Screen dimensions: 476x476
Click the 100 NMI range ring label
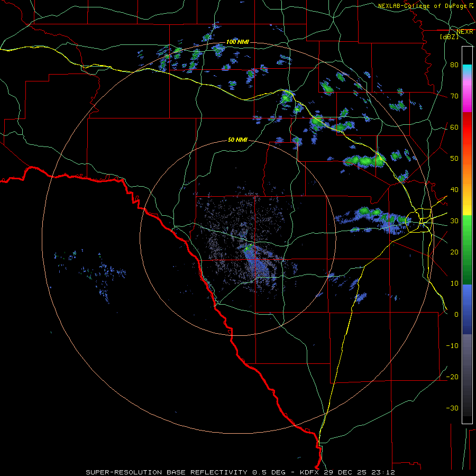(237, 42)
